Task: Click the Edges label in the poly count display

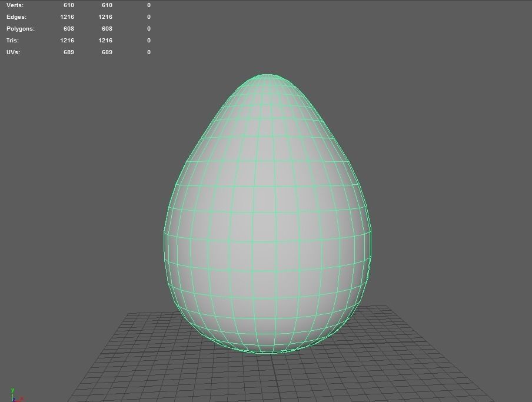Action: point(16,17)
